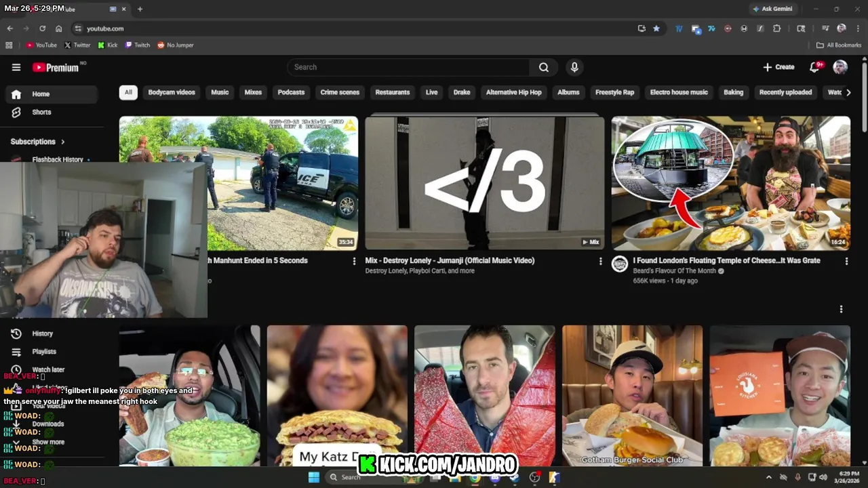Click the YouTube Premium logo
The width and height of the screenshot is (868, 488).
pos(56,67)
